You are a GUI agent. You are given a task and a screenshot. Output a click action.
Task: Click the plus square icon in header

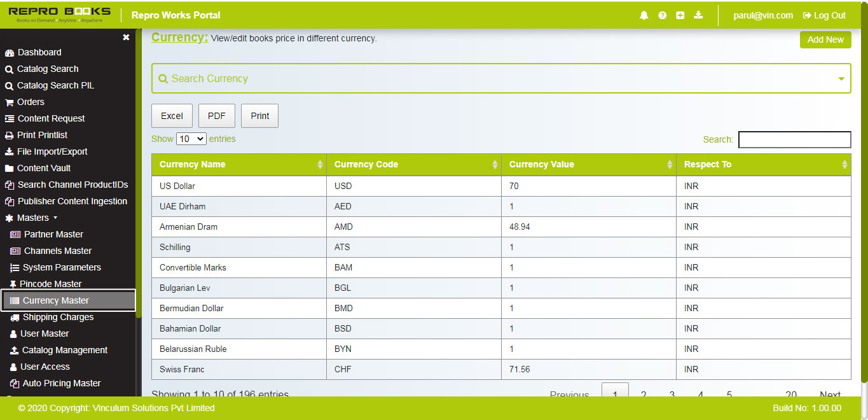pos(680,15)
